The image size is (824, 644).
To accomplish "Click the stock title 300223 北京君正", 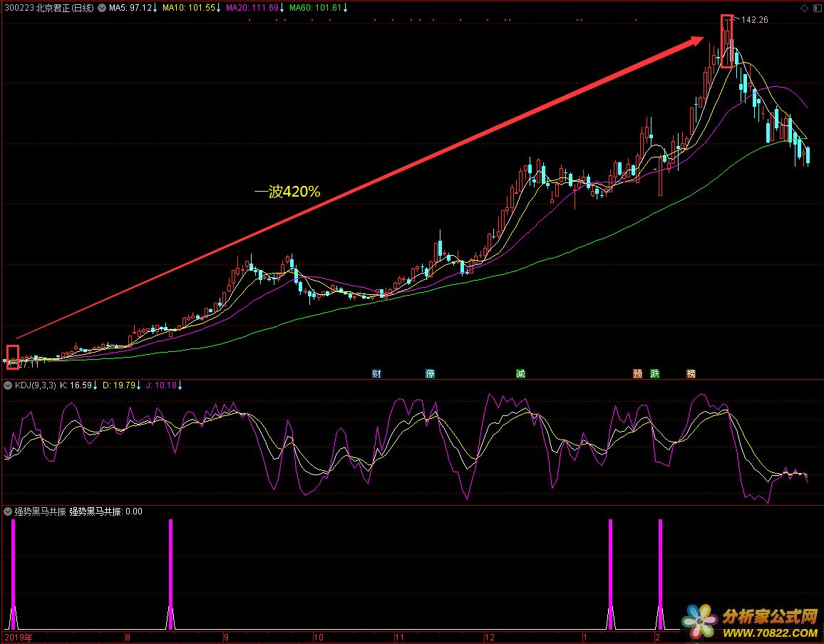I will [48, 8].
